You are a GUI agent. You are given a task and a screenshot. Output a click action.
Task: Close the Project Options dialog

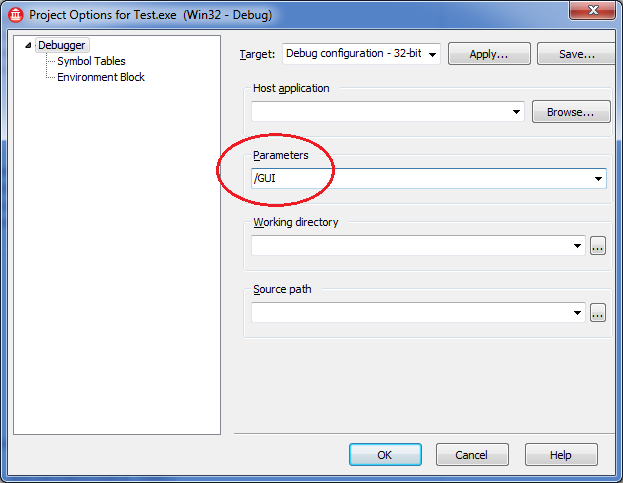pos(593,10)
